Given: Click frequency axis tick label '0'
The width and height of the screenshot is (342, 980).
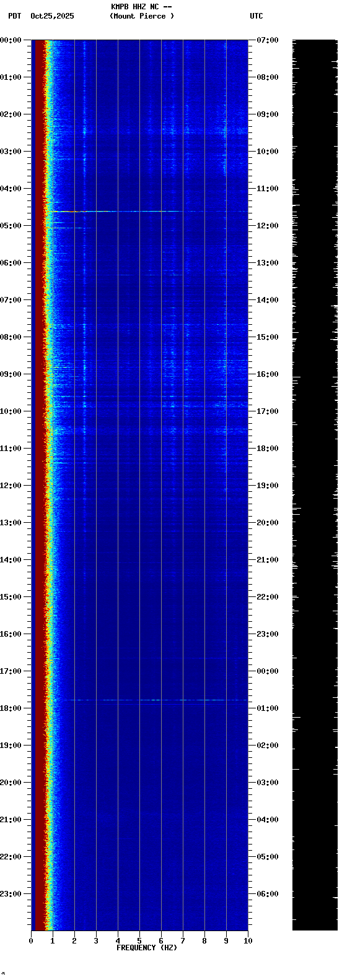Looking at the screenshot, I should point(31,941).
